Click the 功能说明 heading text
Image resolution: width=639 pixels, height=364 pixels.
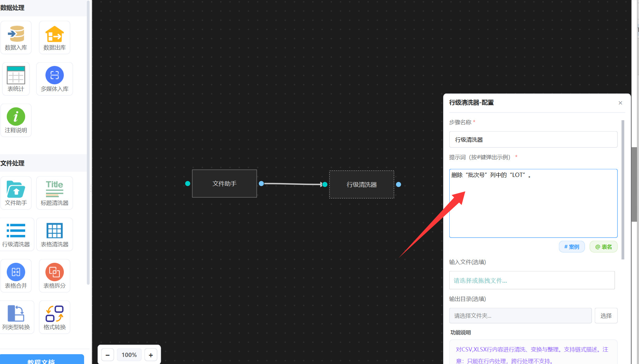[x=460, y=332]
